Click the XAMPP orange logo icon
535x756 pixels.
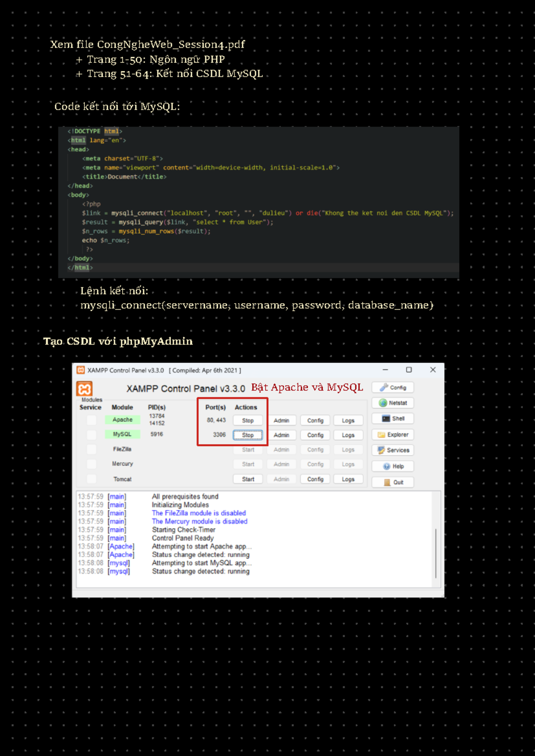[84, 389]
